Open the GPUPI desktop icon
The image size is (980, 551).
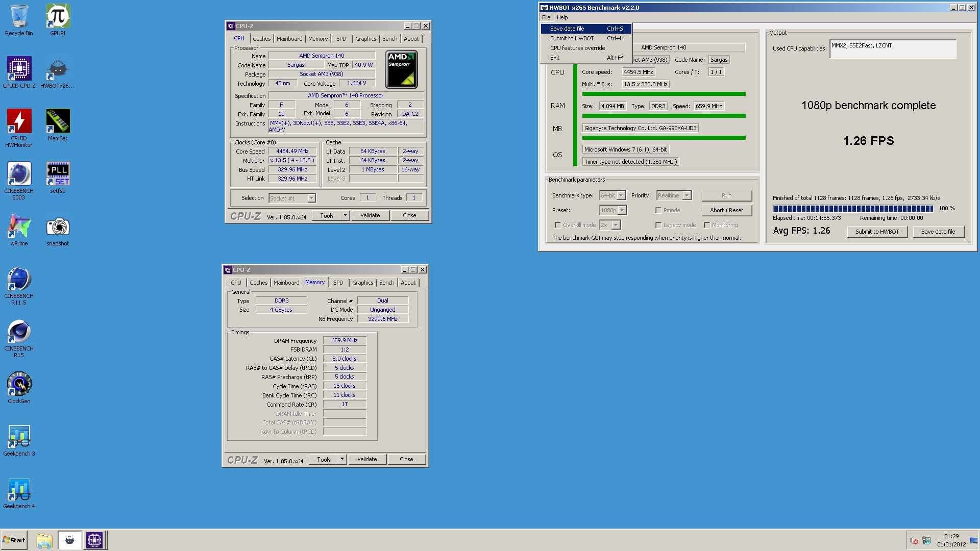click(58, 20)
